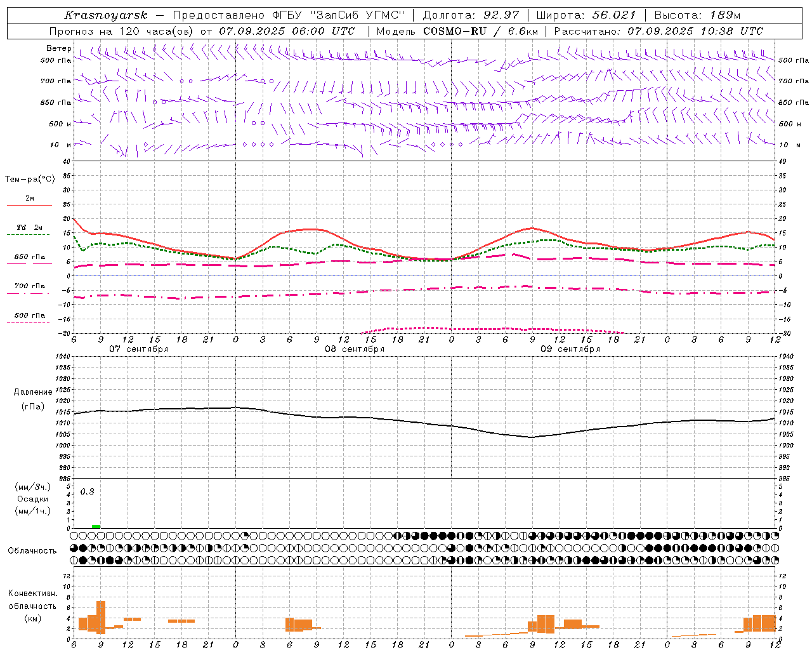Click the "Давление" pressure panel title

tap(33, 392)
